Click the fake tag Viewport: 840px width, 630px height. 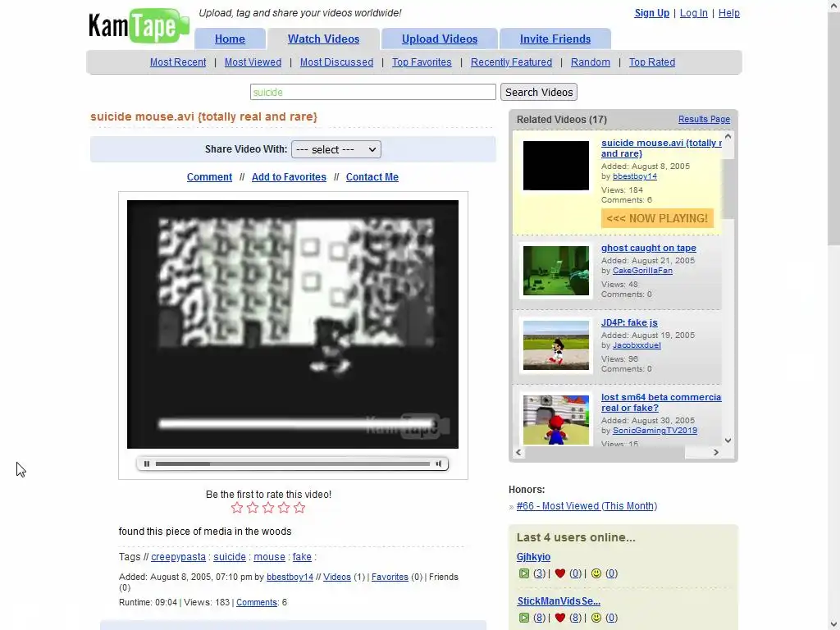click(302, 557)
